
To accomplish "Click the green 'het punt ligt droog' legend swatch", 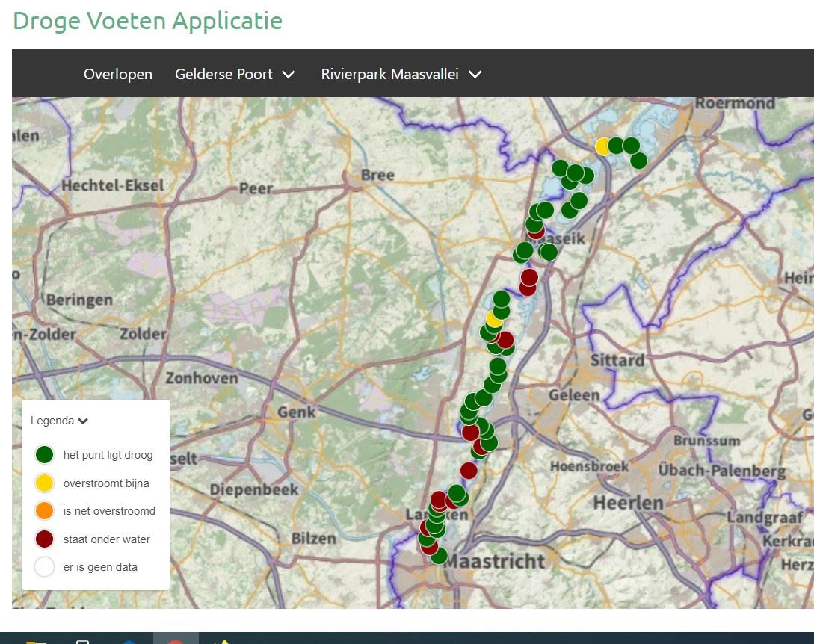I will coord(45,454).
